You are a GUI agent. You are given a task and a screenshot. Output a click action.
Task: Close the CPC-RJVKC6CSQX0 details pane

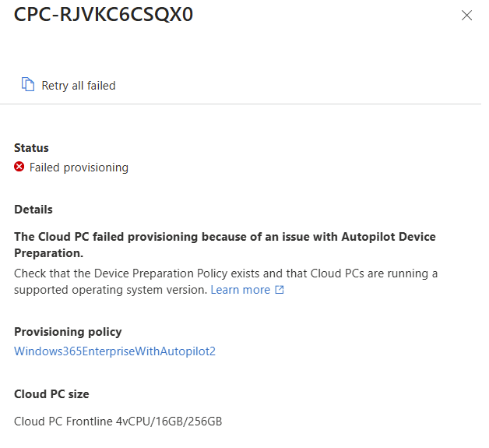click(467, 16)
